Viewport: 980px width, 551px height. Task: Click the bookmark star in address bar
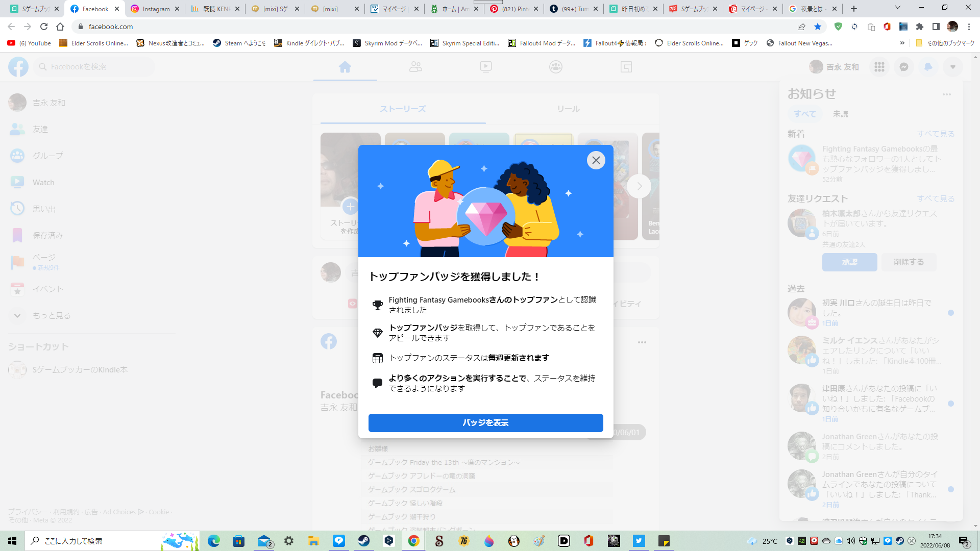coord(818,27)
